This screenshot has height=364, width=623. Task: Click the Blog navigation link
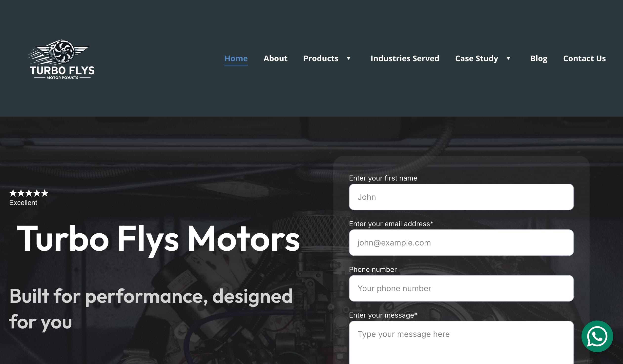click(x=539, y=58)
